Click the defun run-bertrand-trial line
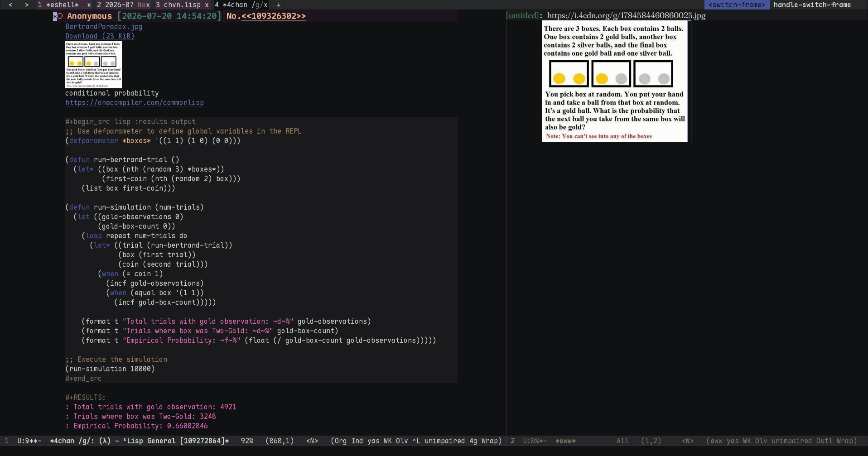The width and height of the screenshot is (868, 456). tap(122, 160)
